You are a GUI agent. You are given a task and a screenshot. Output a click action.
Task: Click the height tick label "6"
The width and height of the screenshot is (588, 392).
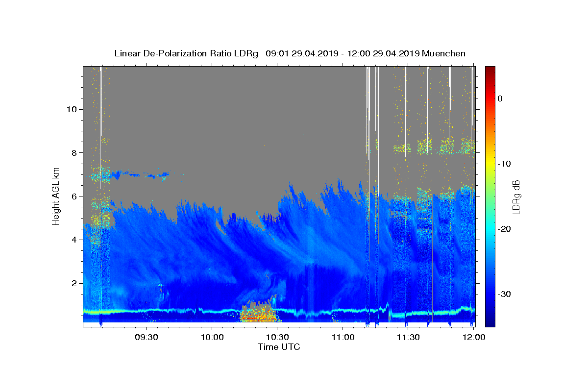pos(73,196)
